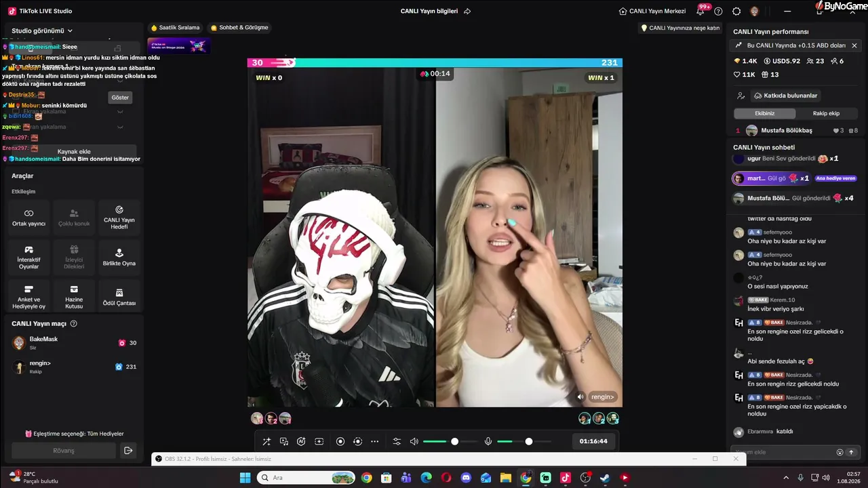
Task: Click the share arrow next to CANLI Yayın bilgileri
Action: (x=467, y=11)
